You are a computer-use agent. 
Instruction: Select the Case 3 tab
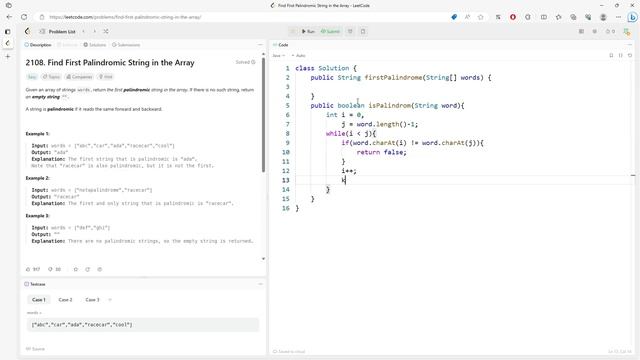92,300
